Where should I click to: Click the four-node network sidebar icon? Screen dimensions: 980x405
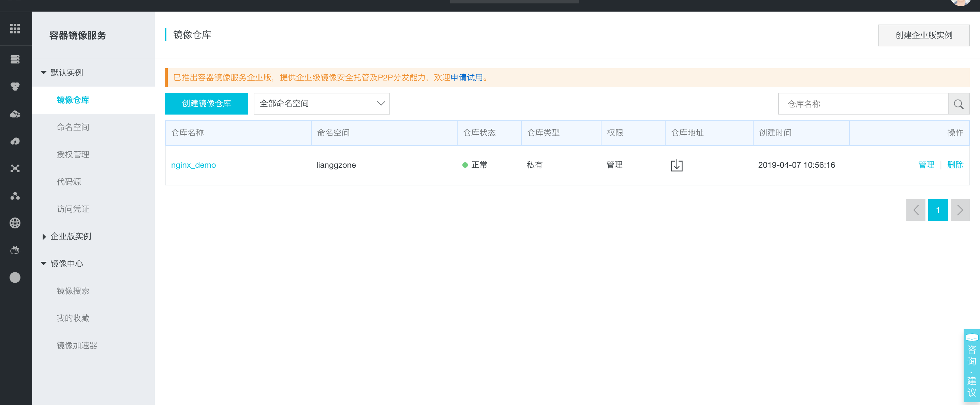tap(15, 168)
